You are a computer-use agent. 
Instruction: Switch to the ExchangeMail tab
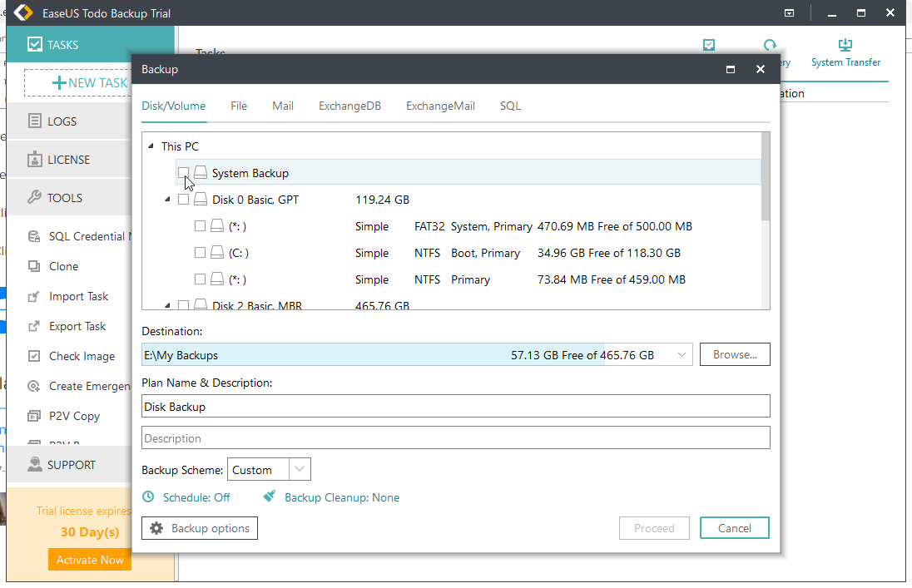coord(440,106)
